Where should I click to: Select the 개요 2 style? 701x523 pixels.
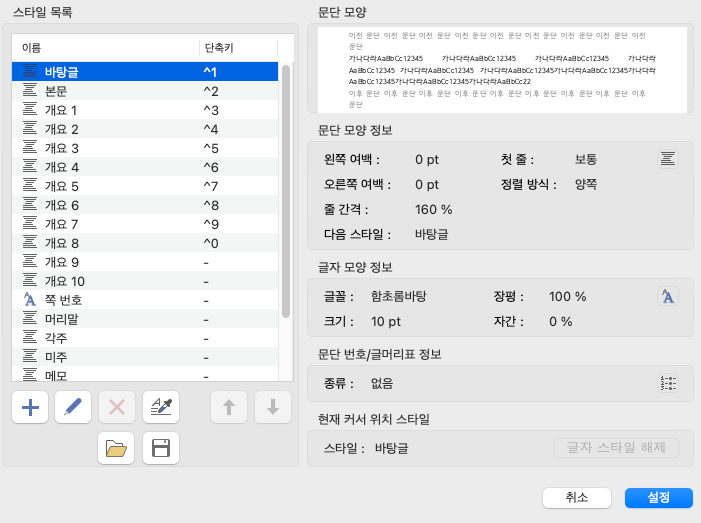click(145, 129)
